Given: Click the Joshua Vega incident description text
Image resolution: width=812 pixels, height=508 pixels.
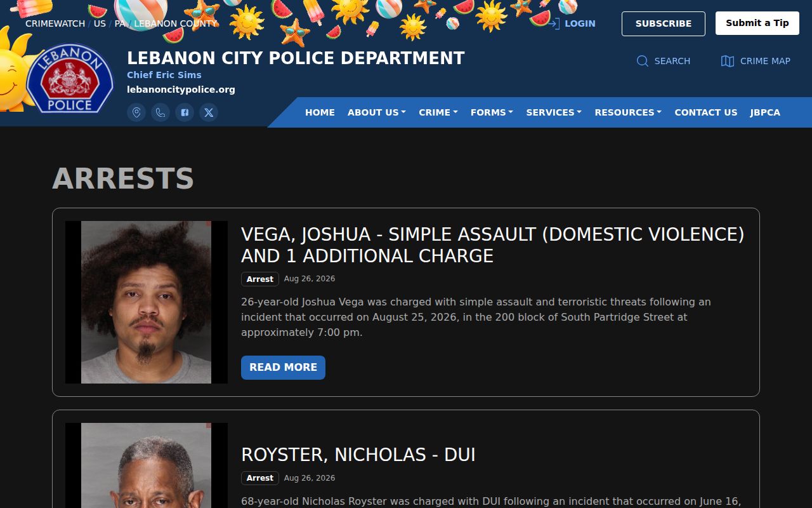Looking at the screenshot, I should pyautogui.click(x=476, y=317).
